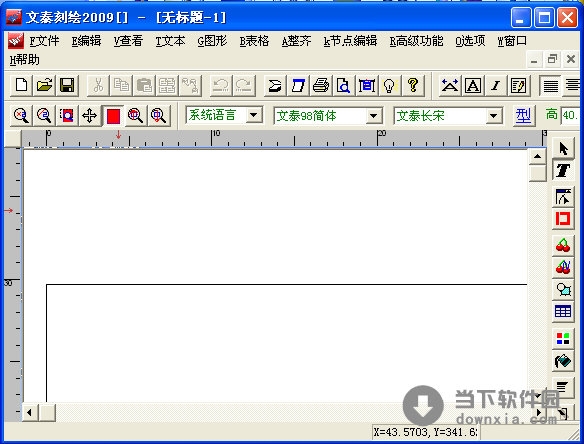Open the k节点编辑 menu

(x=350, y=41)
